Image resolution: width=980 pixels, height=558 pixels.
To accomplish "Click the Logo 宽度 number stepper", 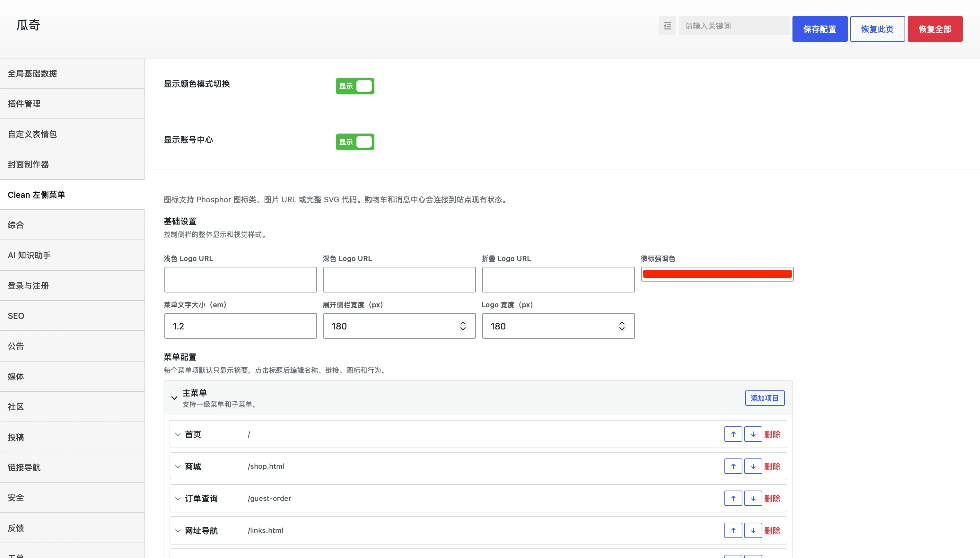I will point(621,326).
